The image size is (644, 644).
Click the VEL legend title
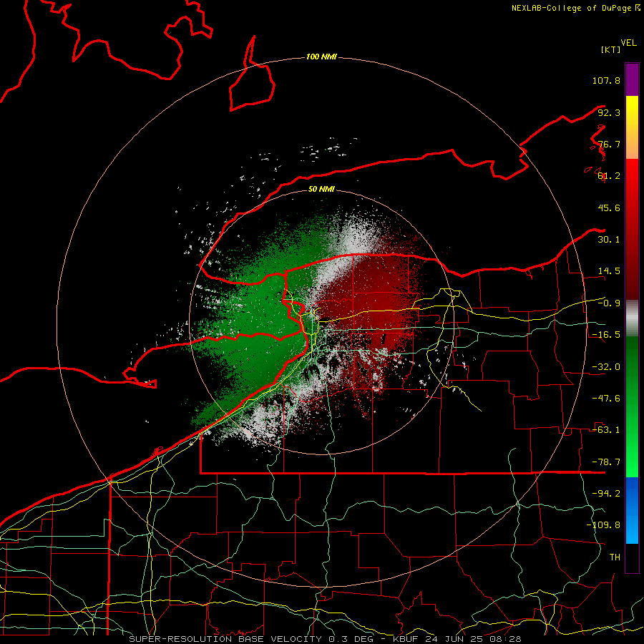click(x=628, y=42)
